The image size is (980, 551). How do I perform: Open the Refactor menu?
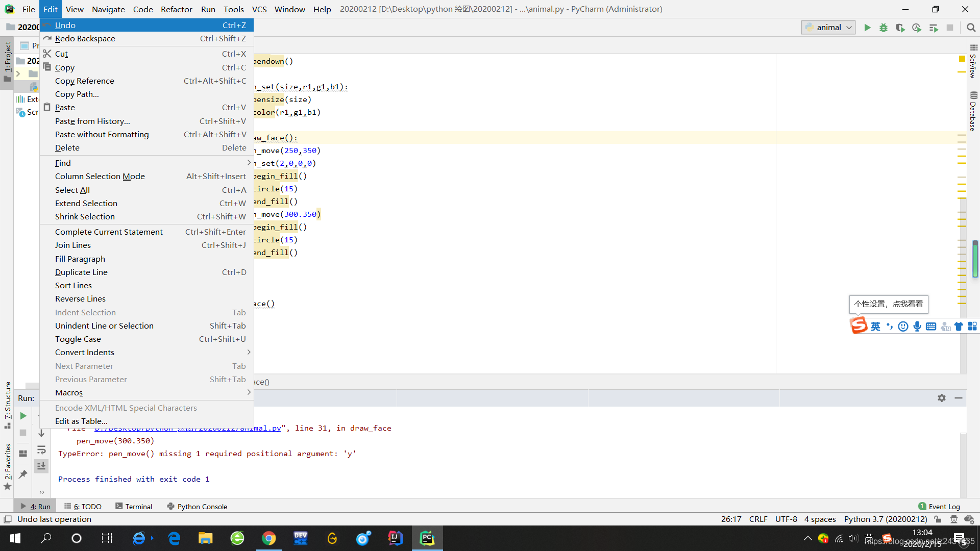[176, 9]
